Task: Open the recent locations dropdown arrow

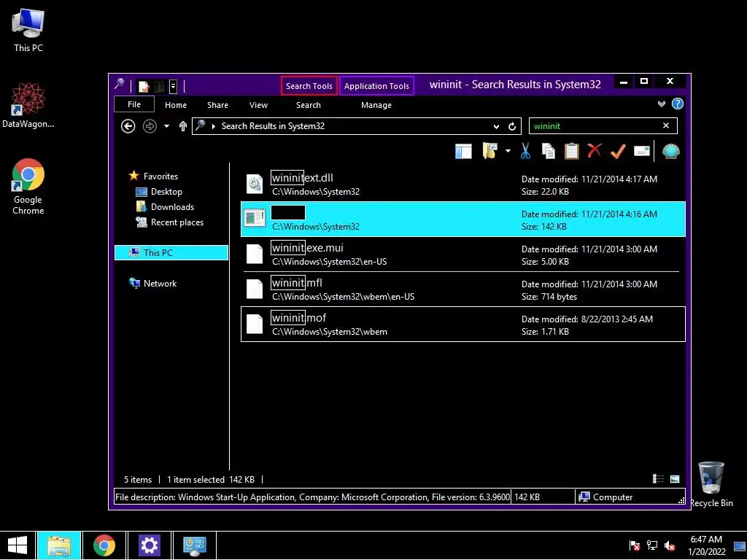Action: pyautogui.click(x=166, y=126)
